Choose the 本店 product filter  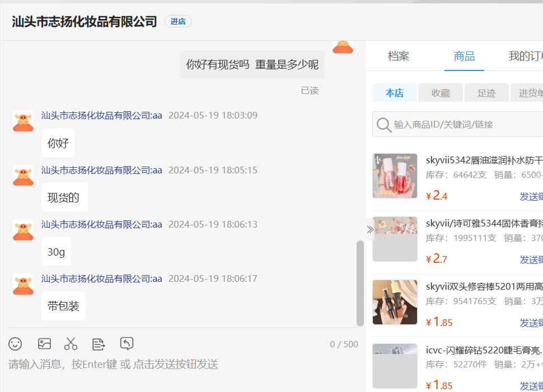pyautogui.click(x=395, y=93)
